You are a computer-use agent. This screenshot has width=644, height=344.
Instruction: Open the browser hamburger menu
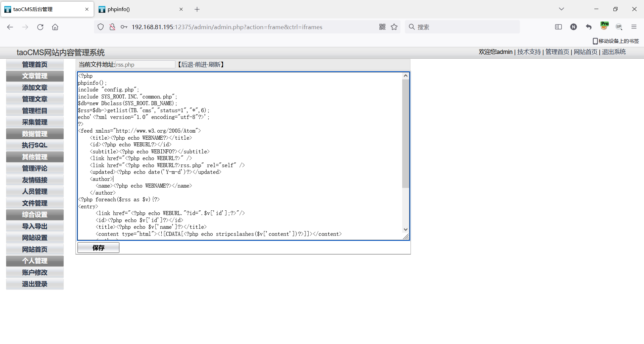click(x=634, y=27)
